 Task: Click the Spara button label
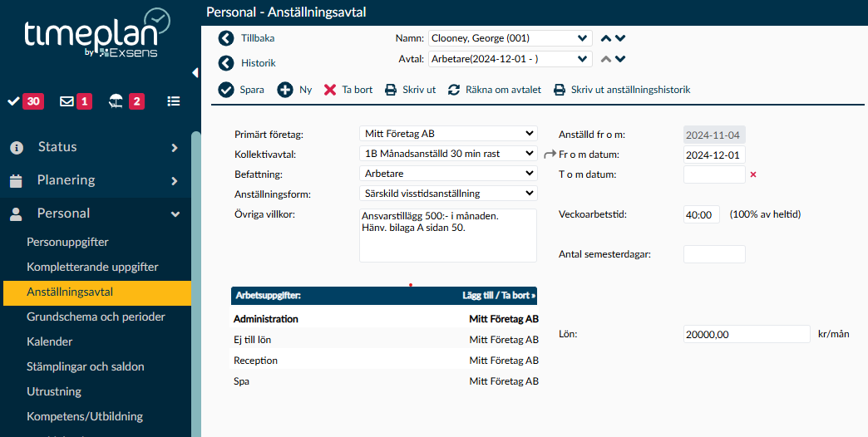(x=252, y=90)
